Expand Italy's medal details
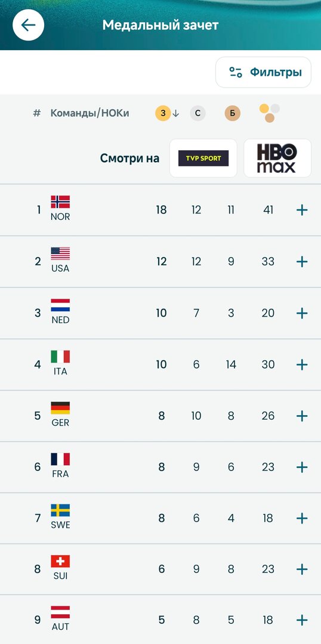The width and height of the screenshot is (321, 644). click(302, 365)
